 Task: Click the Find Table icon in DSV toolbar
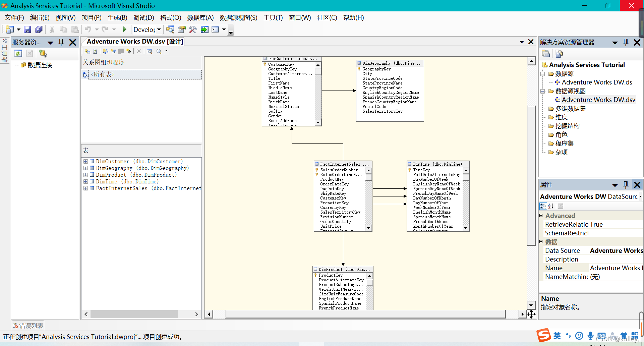tap(150, 51)
